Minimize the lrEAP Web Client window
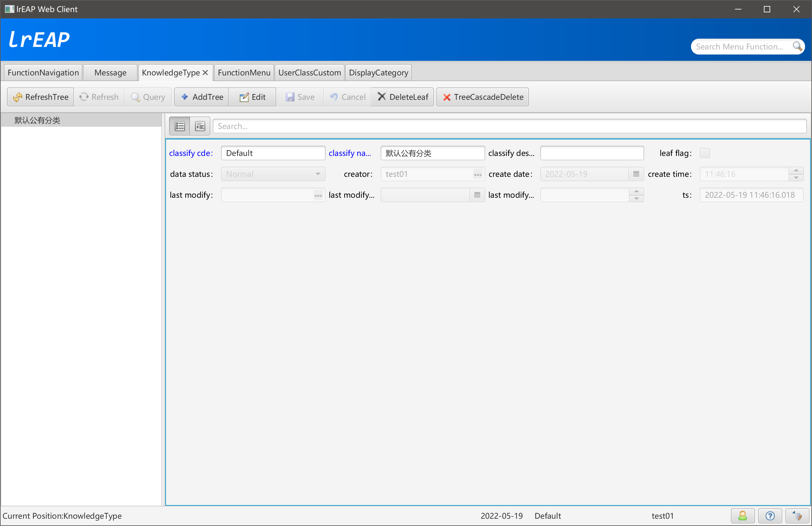This screenshot has height=526, width=812. (x=738, y=9)
